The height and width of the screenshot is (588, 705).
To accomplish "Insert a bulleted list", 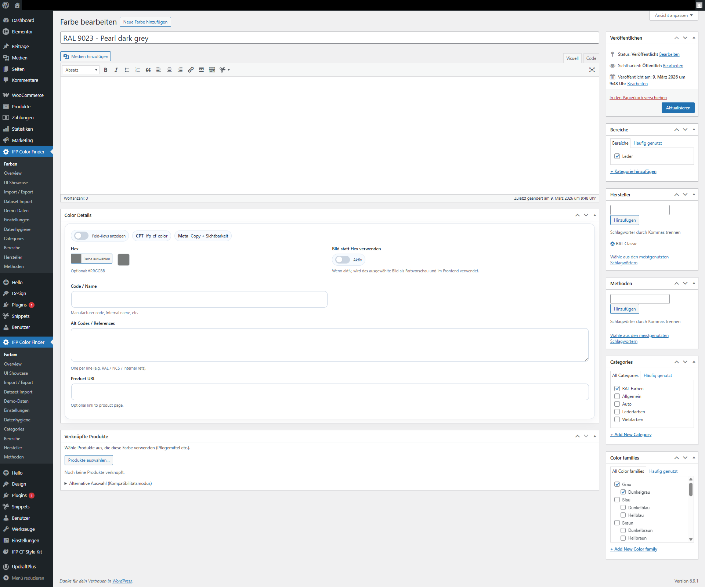I will pos(127,70).
